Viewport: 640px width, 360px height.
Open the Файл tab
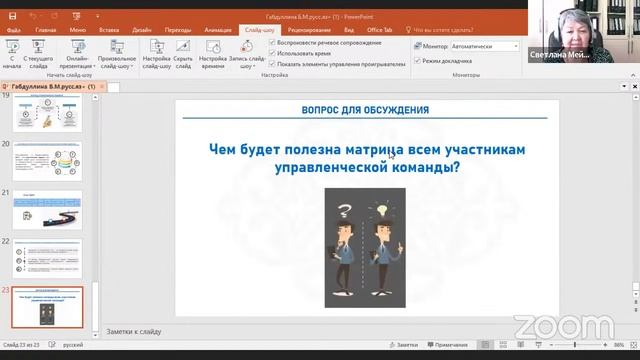point(13,30)
